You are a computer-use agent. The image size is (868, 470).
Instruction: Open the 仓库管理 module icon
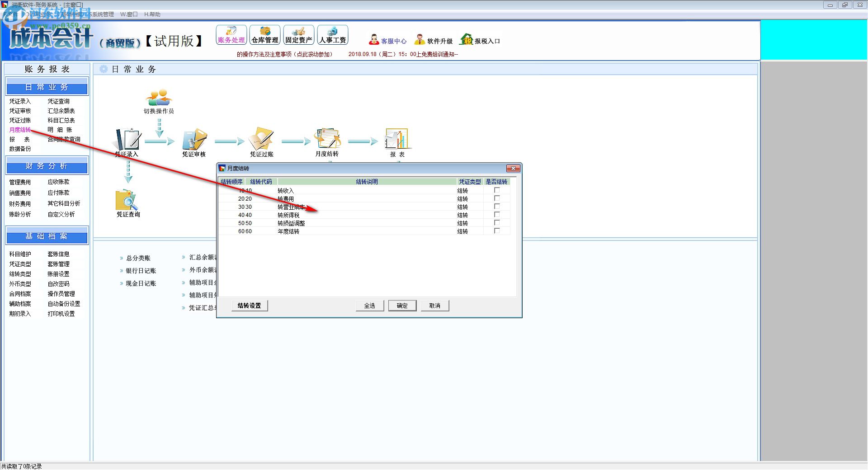265,35
